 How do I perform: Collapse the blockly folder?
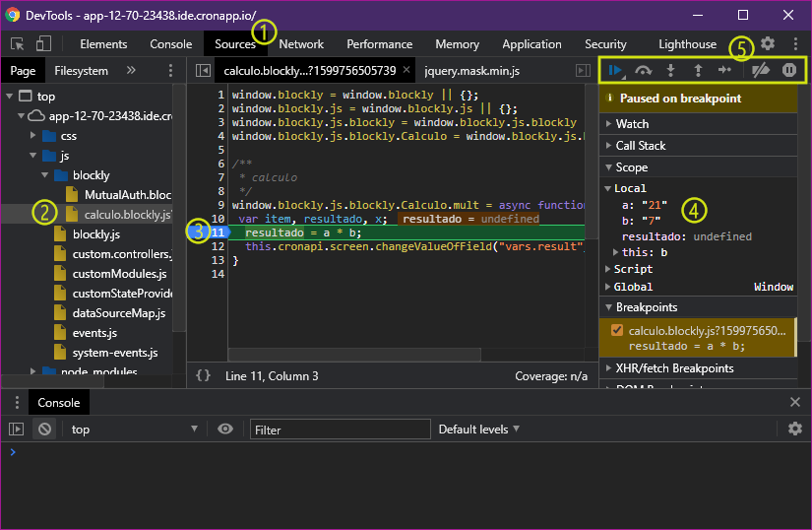pyautogui.click(x=44, y=175)
